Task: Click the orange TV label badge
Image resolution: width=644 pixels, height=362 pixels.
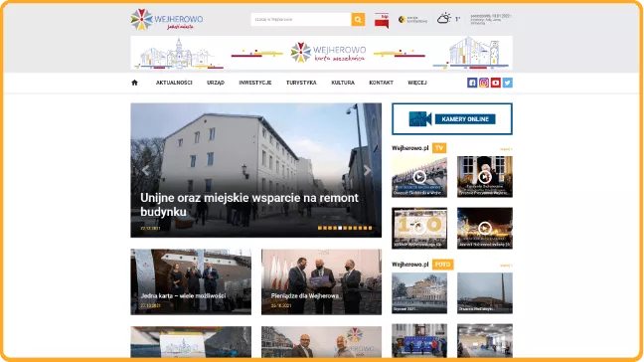Action: (439, 148)
